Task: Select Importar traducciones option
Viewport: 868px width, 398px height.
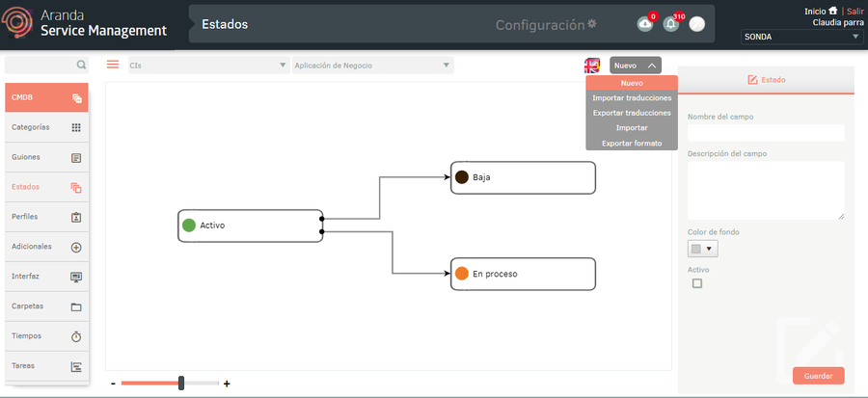Action: 632,98
